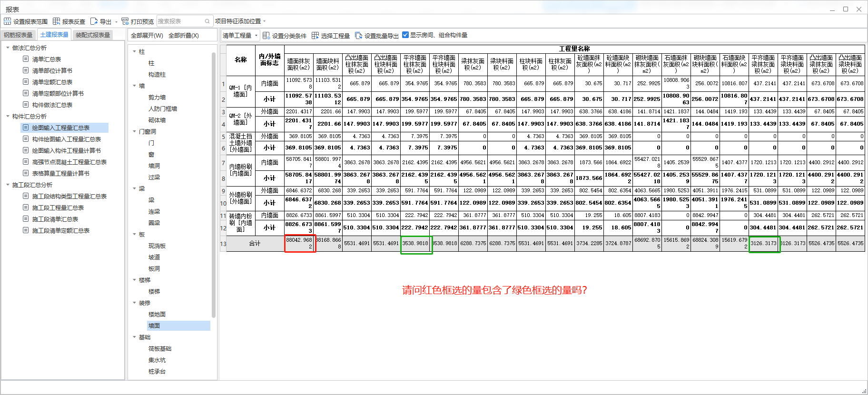Maximize the 报表 window

pyautogui.click(x=846, y=9)
